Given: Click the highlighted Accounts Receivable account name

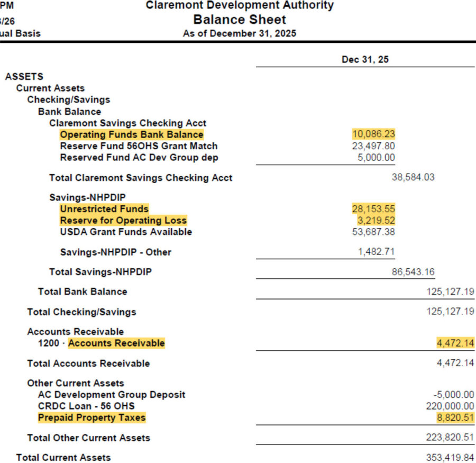Looking at the screenshot, I should pyautogui.click(x=116, y=343).
